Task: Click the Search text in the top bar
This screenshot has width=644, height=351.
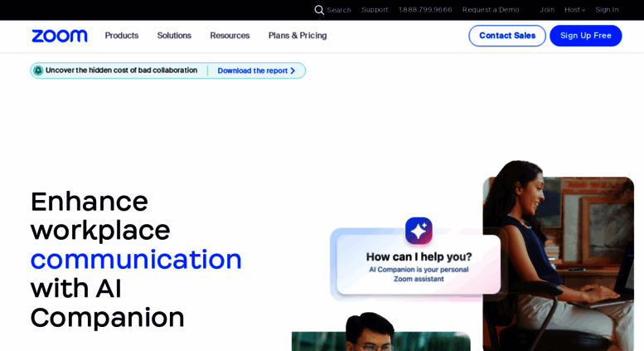Action: pos(339,10)
